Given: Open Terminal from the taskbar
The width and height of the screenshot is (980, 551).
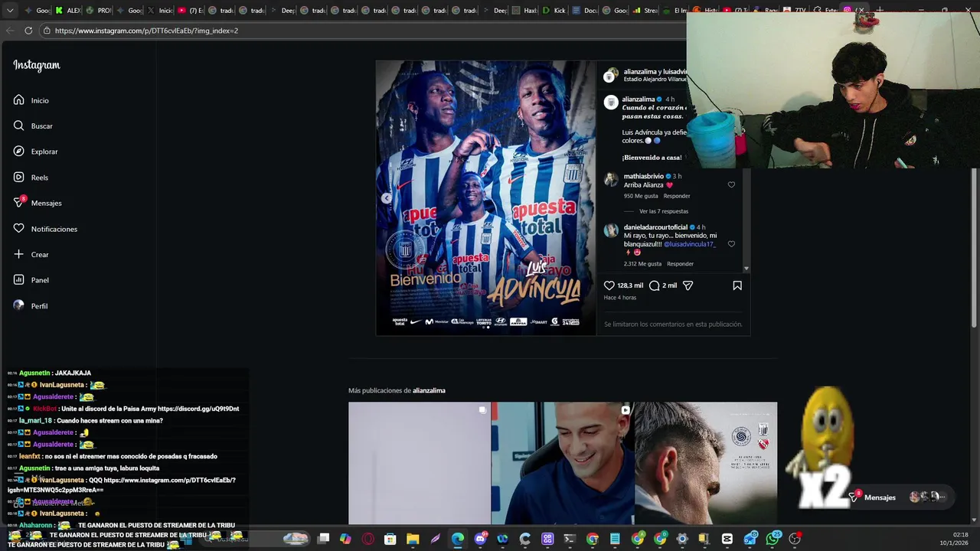Looking at the screenshot, I should tap(570, 539).
